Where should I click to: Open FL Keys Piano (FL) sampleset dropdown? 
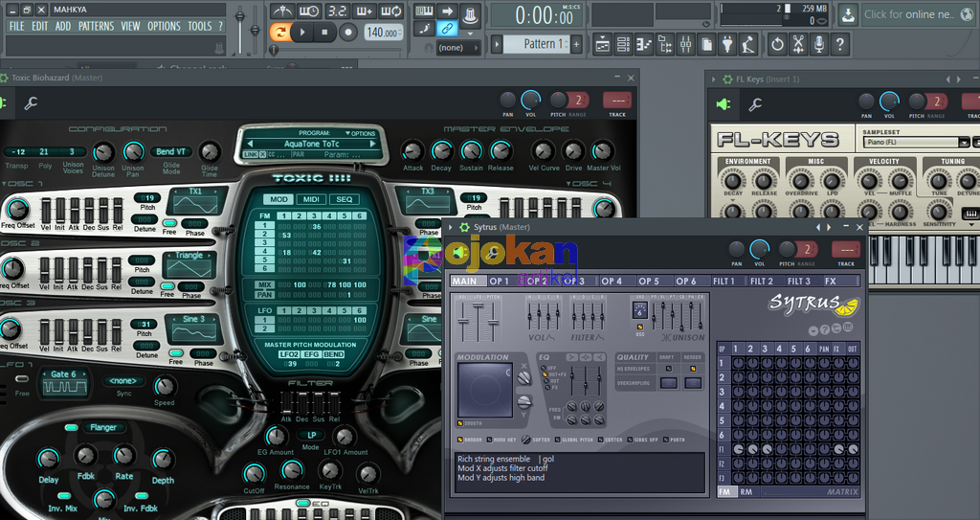[915, 143]
